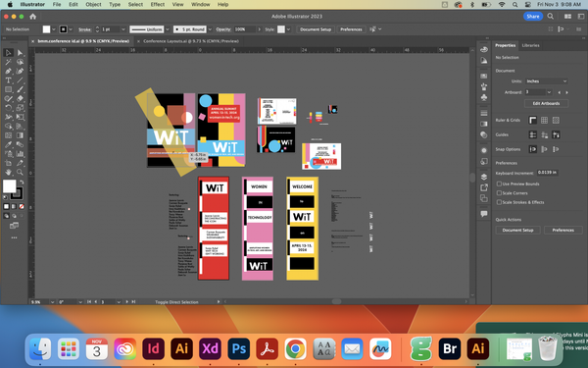Screen dimensions: 588x368
Task: Open the Units dropdown showing Inches
Action: coord(546,81)
